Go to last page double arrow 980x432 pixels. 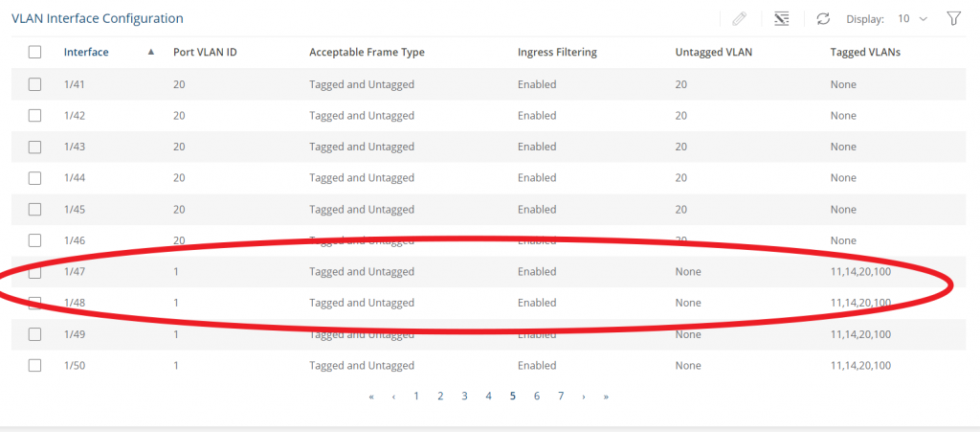606,397
